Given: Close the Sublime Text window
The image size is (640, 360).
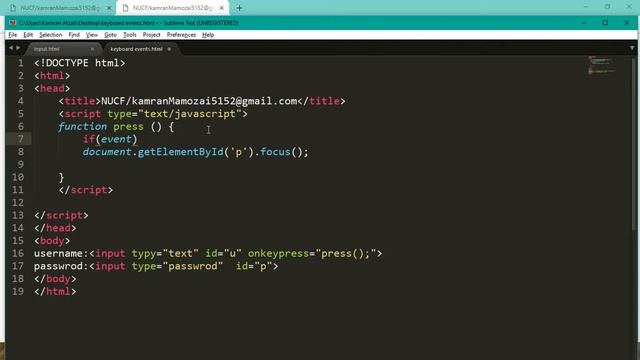Looking at the screenshot, I should click(627, 23).
